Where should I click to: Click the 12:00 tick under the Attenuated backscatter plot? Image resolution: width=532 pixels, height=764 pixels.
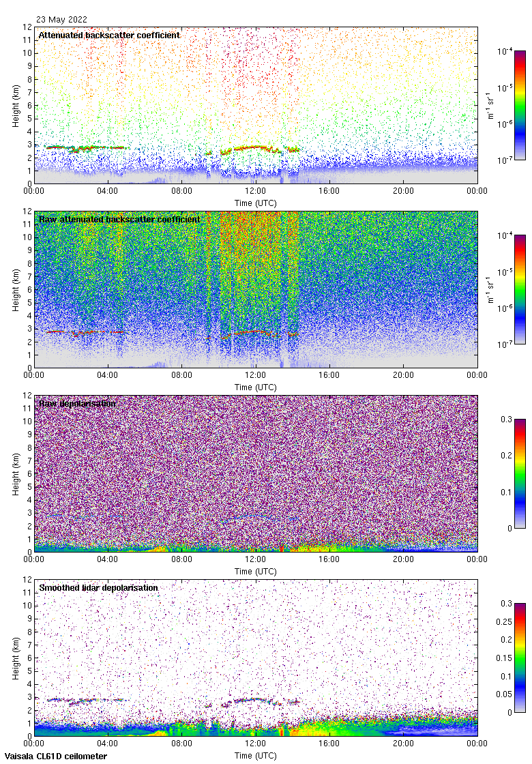tap(255, 191)
